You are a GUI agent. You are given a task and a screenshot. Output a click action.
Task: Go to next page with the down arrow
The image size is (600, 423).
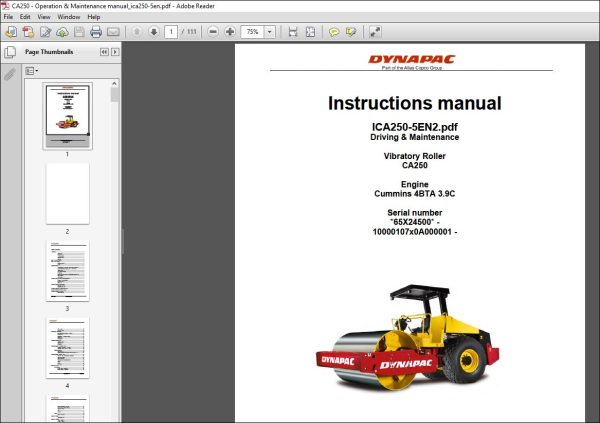[154, 32]
